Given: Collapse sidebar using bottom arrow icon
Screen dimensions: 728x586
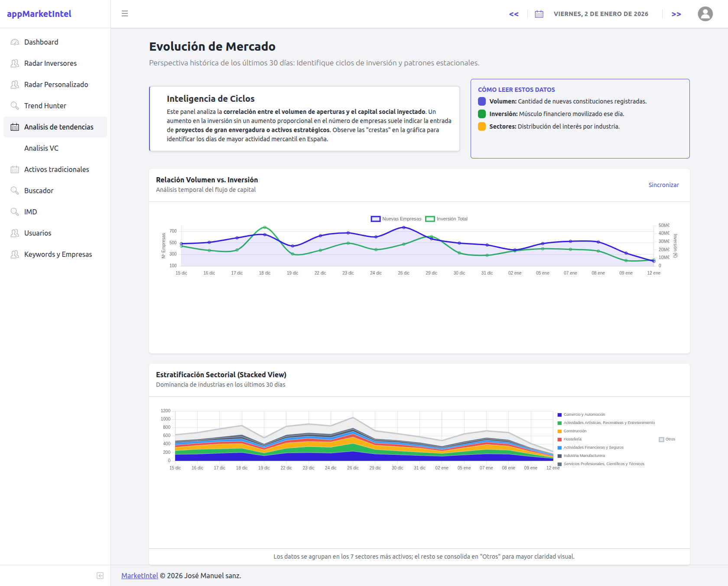Looking at the screenshot, I should [100, 576].
